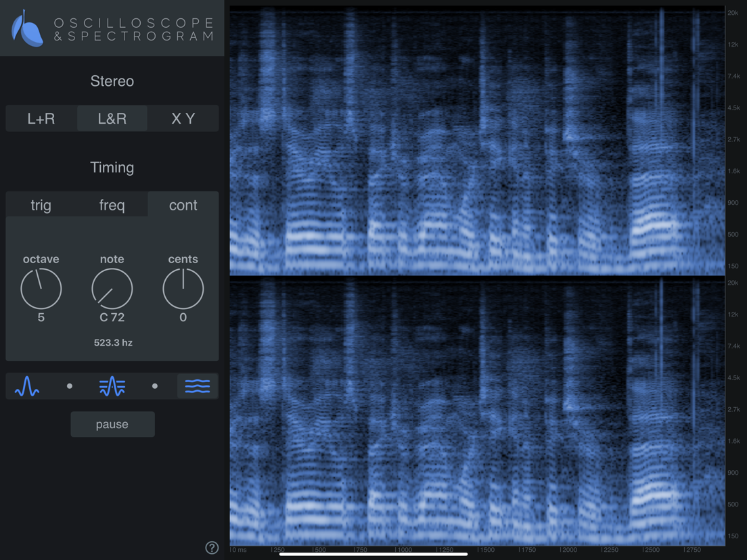Select L+R stereo mode

tap(41, 118)
